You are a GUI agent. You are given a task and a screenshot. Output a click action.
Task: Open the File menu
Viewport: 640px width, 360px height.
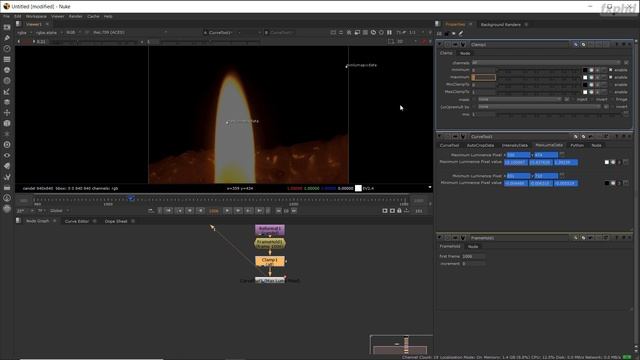tap(6, 16)
